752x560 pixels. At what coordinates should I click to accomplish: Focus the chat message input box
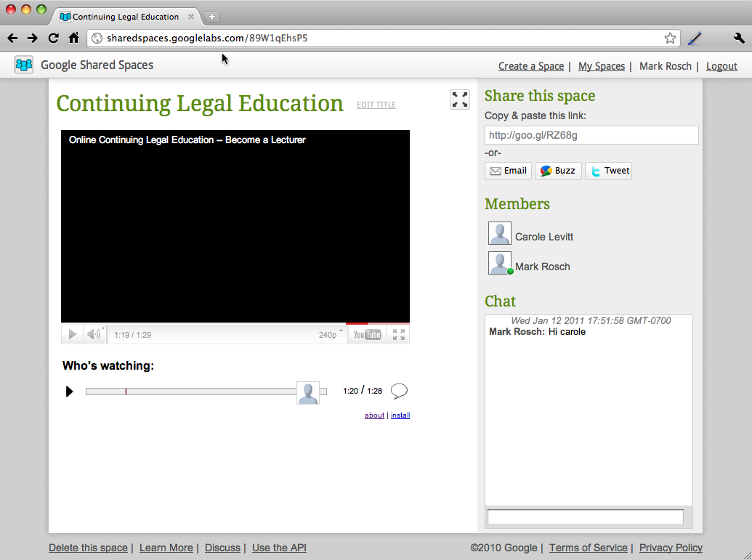click(585, 517)
